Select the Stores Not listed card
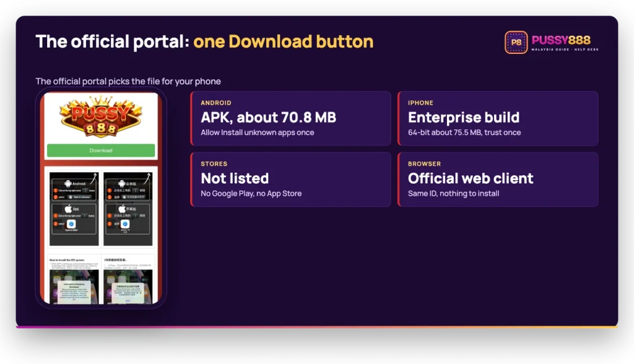The height and width of the screenshot is (364, 634). click(291, 179)
